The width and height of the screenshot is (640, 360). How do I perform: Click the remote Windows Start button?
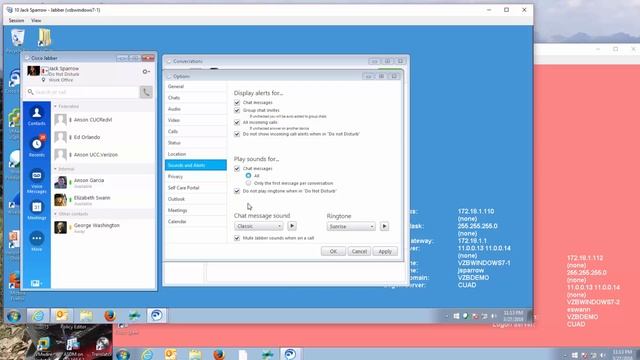click(13, 316)
